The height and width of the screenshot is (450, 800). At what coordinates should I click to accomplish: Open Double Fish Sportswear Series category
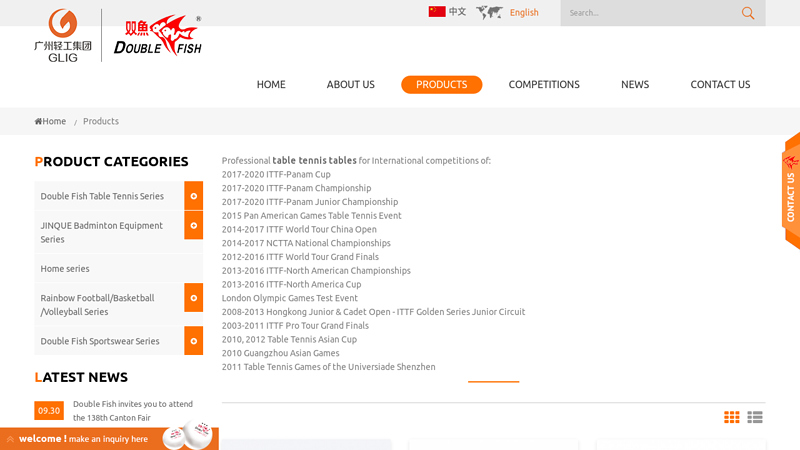tap(99, 341)
